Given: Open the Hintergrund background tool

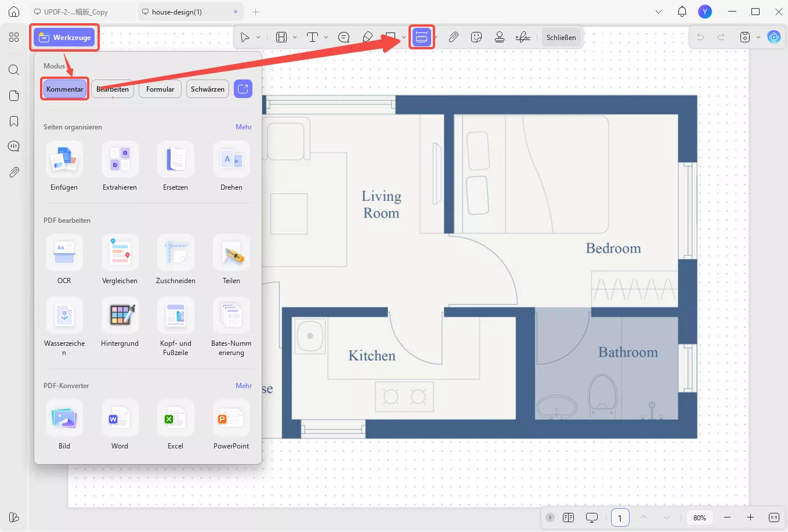Looking at the screenshot, I should [120, 323].
